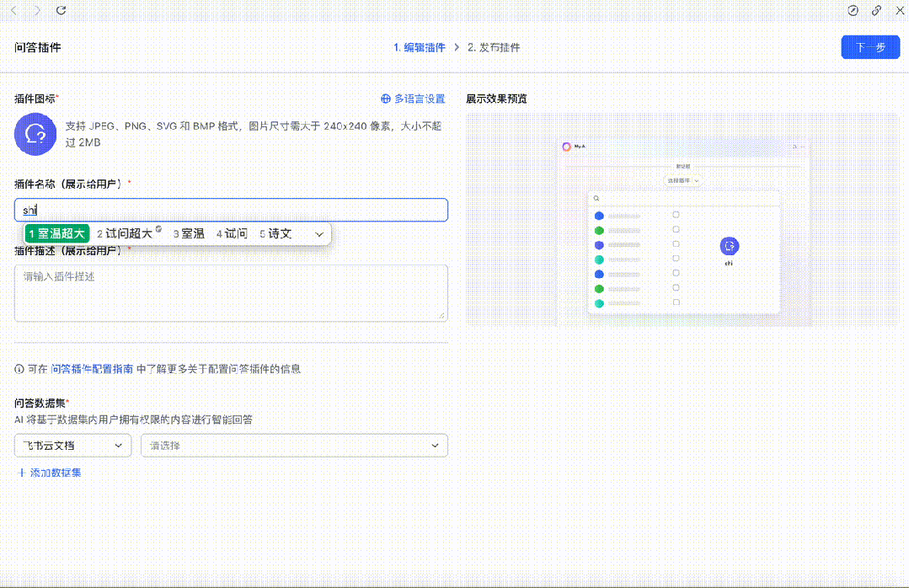Image resolution: width=909 pixels, height=588 pixels.
Task: Click the 插件描述 text area
Action: (231, 293)
